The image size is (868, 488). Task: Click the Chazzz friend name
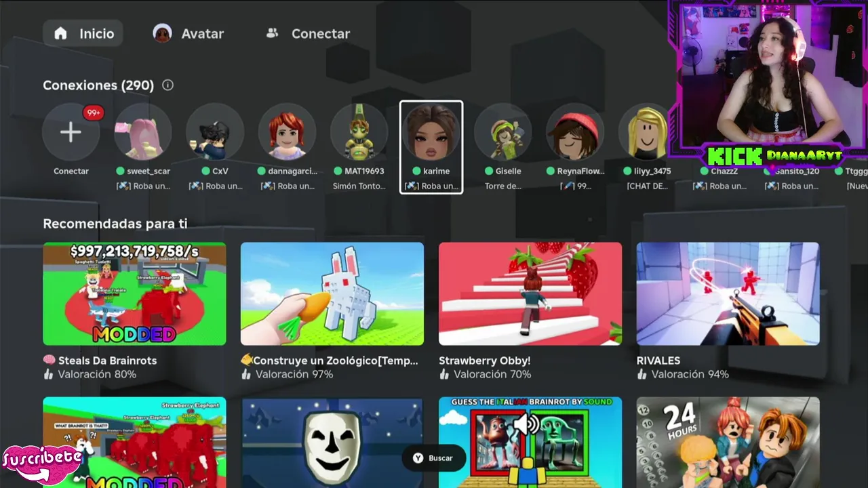click(724, 171)
